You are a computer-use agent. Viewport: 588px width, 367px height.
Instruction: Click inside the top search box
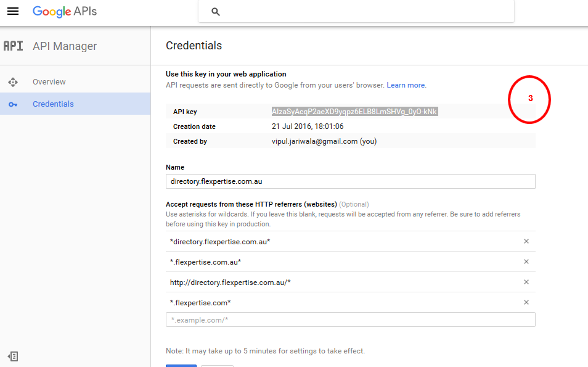click(356, 11)
